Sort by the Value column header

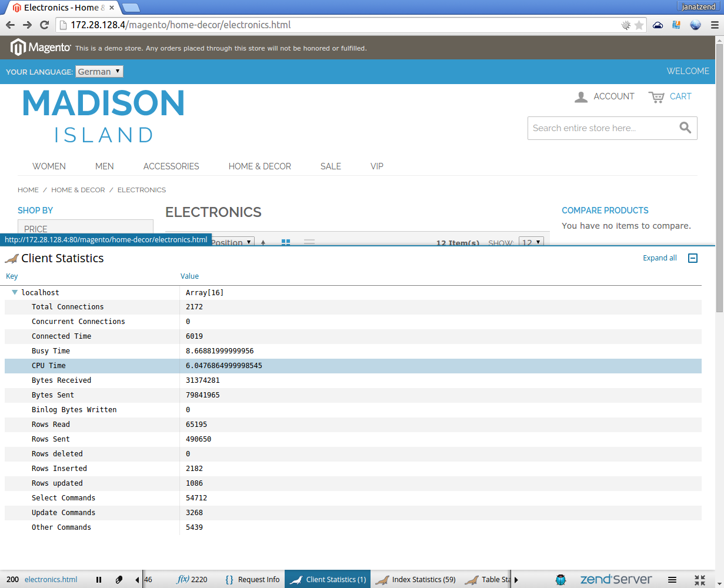(189, 276)
